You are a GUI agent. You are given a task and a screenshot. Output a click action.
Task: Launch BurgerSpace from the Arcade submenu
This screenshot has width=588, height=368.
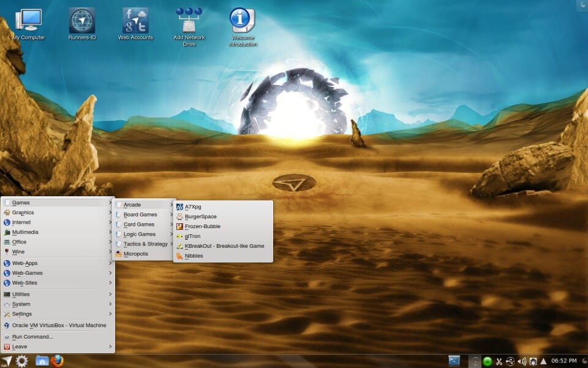point(223,217)
